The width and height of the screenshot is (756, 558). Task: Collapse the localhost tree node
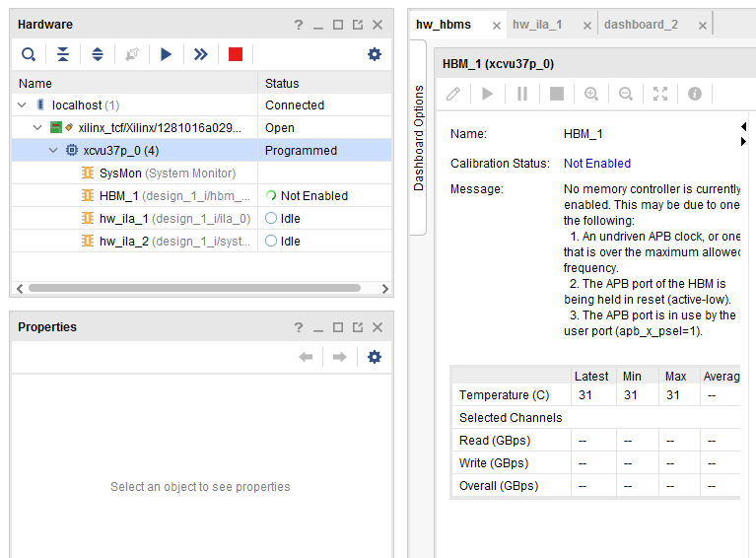(23, 105)
